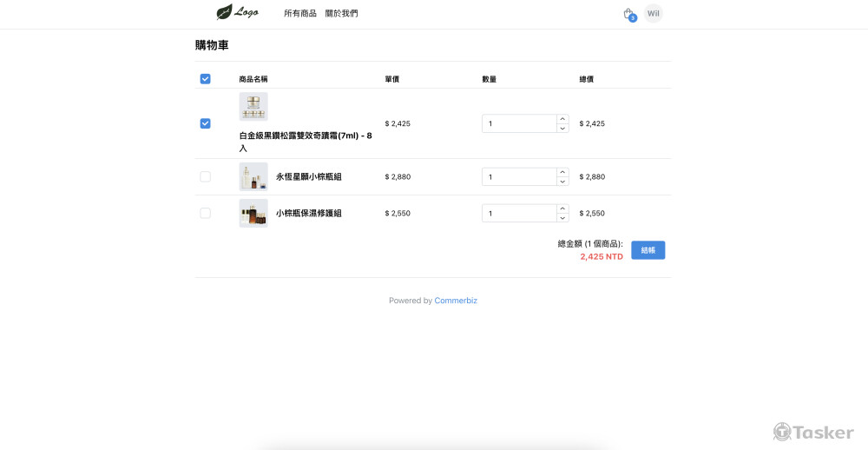This screenshot has width=868, height=450.
Task: Decrease quantity of 小棕瓶保濕修護組
Action: pos(562,218)
